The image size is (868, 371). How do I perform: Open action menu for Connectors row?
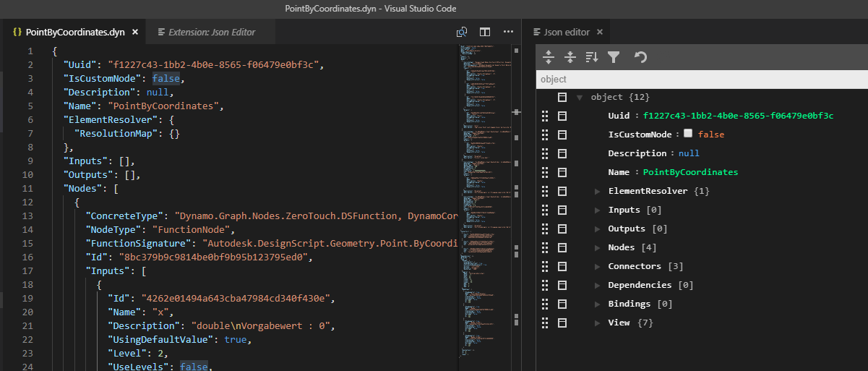[562, 266]
